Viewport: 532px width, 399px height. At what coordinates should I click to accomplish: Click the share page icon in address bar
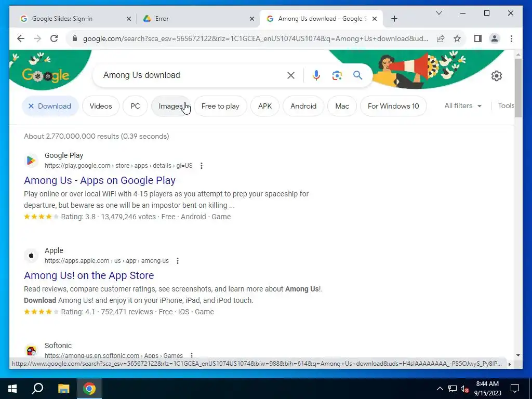[441, 38]
